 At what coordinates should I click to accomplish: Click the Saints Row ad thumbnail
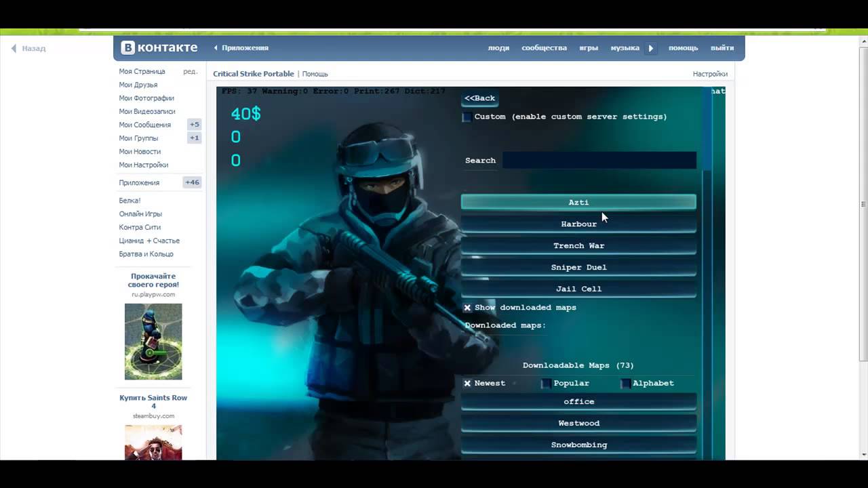pyautogui.click(x=153, y=443)
